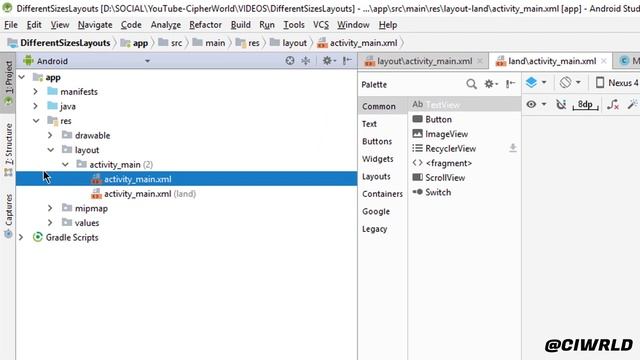Expand the drawable folder
This screenshot has width=640, height=360.
click(x=50, y=136)
